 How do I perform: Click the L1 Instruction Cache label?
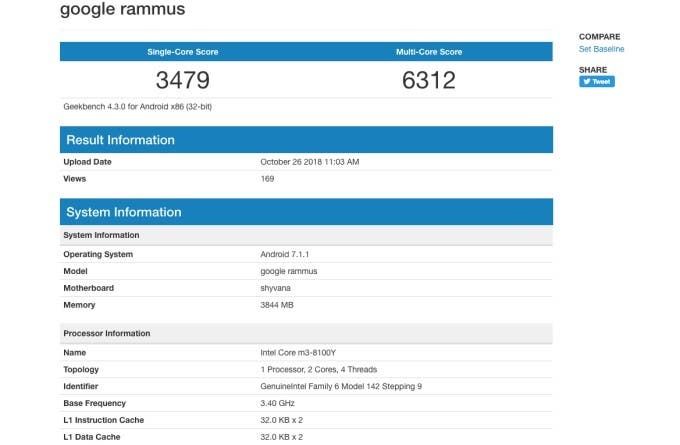[104, 420]
